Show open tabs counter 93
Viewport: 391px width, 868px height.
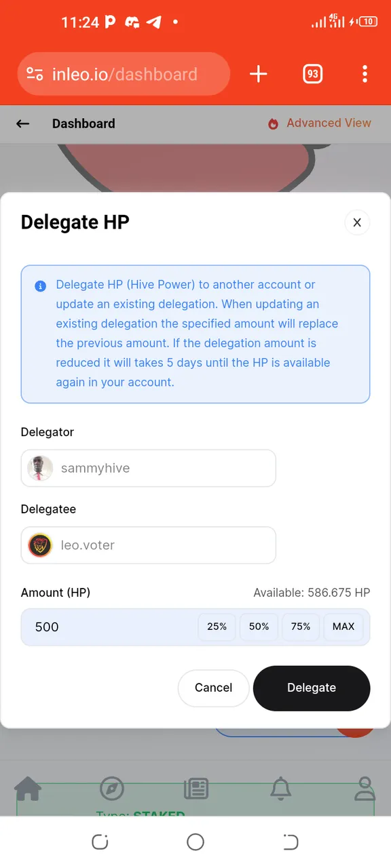(312, 75)
